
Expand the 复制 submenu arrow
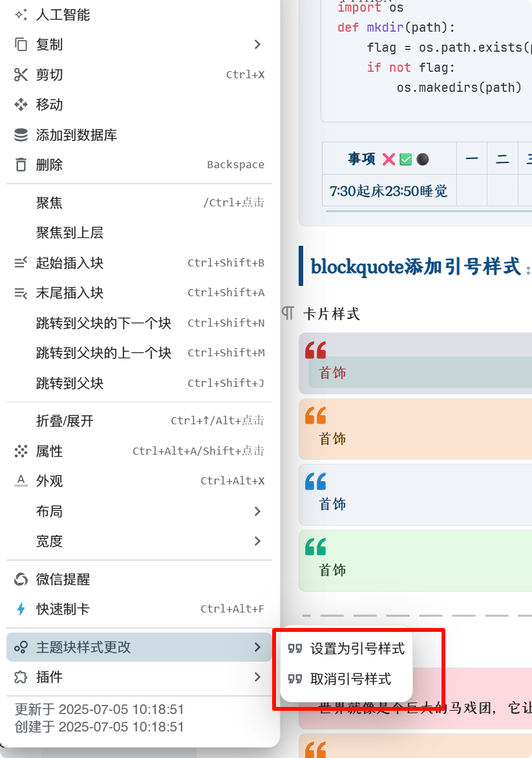point(257,45)
